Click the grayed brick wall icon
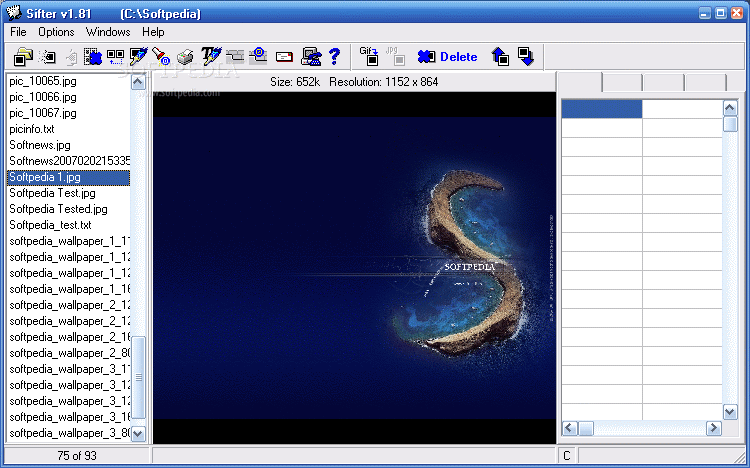Viewport: 750px width, 468px height. [234, 57]
